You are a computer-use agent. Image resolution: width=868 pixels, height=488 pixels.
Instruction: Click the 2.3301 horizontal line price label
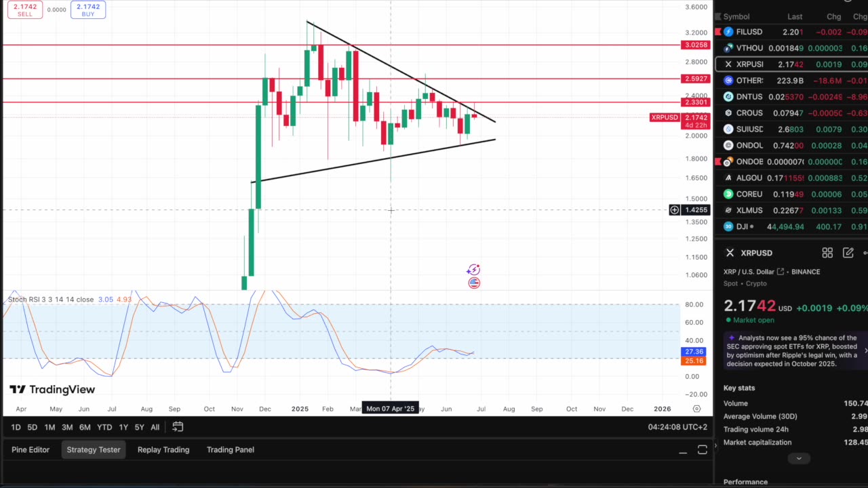click(696, 103)
